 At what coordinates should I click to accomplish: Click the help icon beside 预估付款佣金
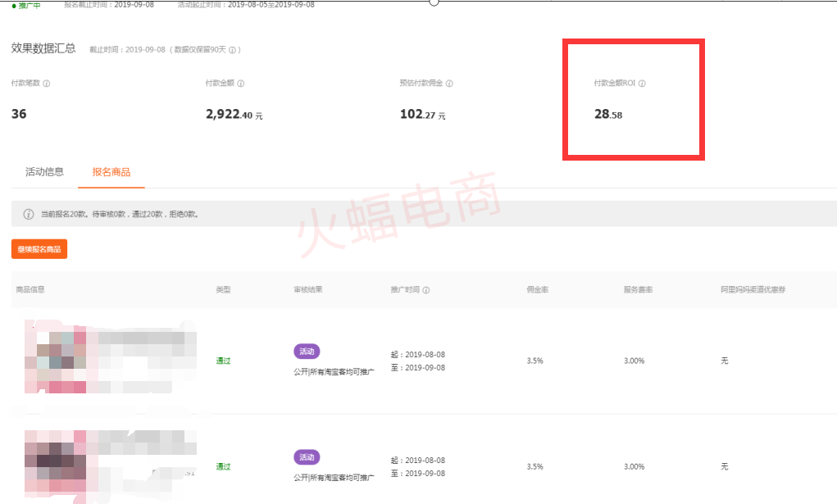pos(449,84)
